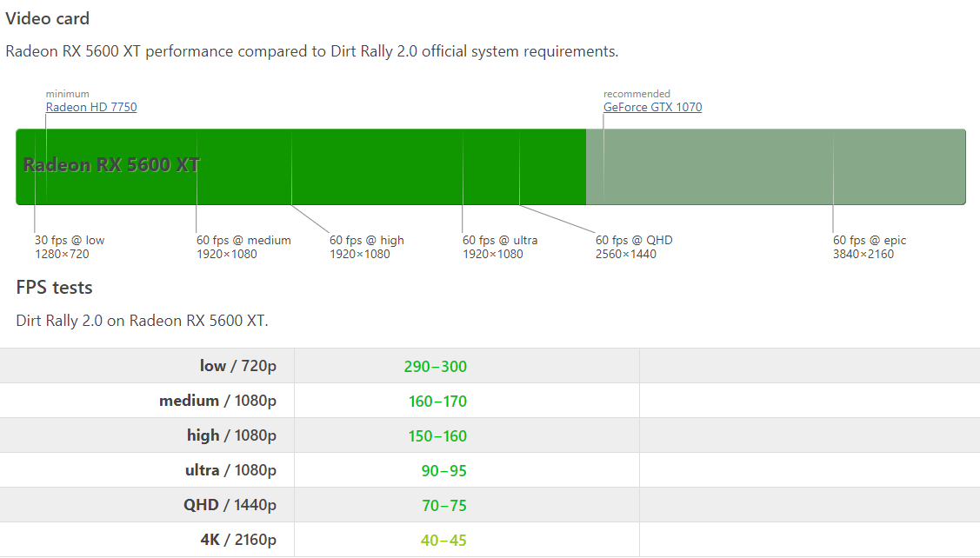Select the 'QHD / 1440p' table row label

click(x=230, y=505)
